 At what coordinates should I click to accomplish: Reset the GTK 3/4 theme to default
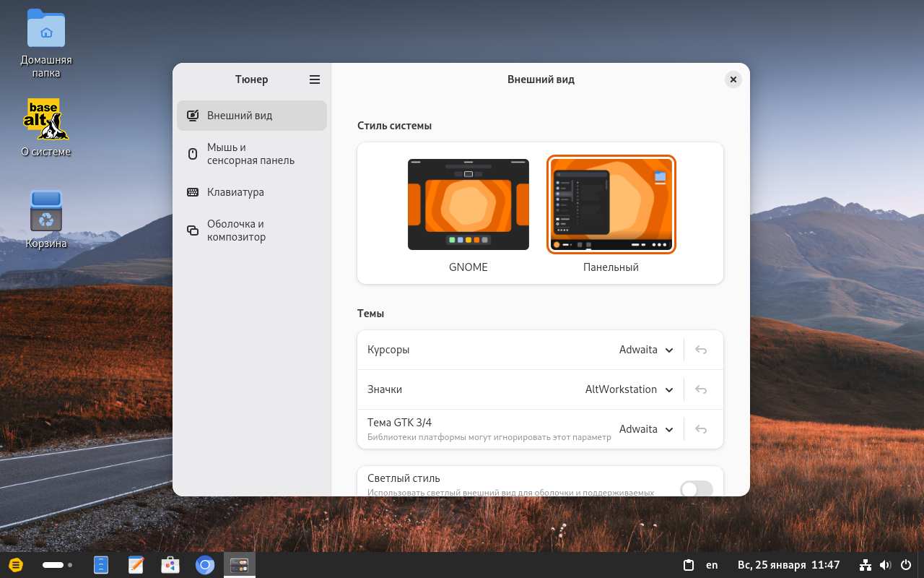click(700, 429)
